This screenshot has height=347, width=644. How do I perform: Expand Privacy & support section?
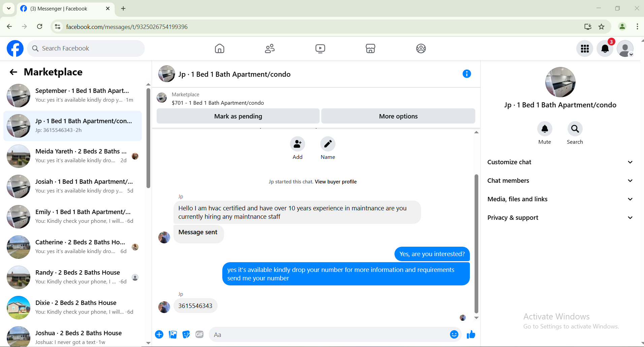560,218
